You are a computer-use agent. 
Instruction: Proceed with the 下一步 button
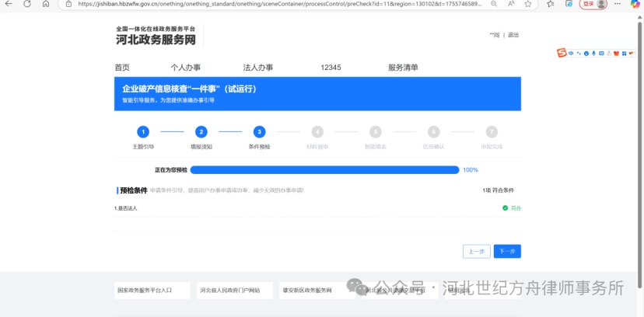click(x=507, y=252)
